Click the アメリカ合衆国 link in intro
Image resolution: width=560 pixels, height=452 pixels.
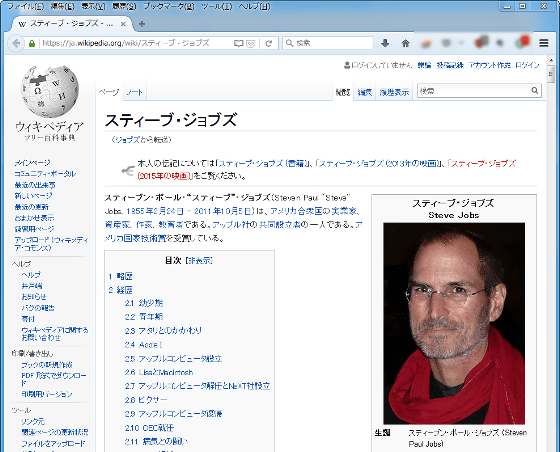coord(296,211)
